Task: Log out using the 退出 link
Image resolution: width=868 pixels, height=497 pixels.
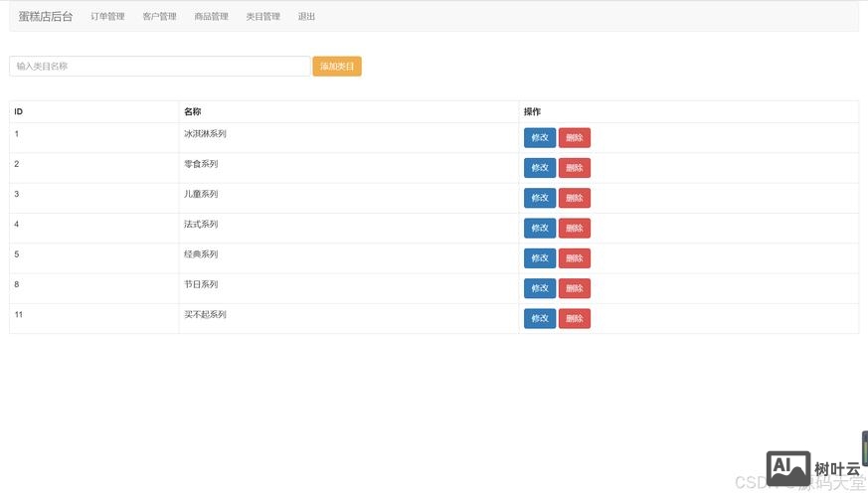Action: 306,17
